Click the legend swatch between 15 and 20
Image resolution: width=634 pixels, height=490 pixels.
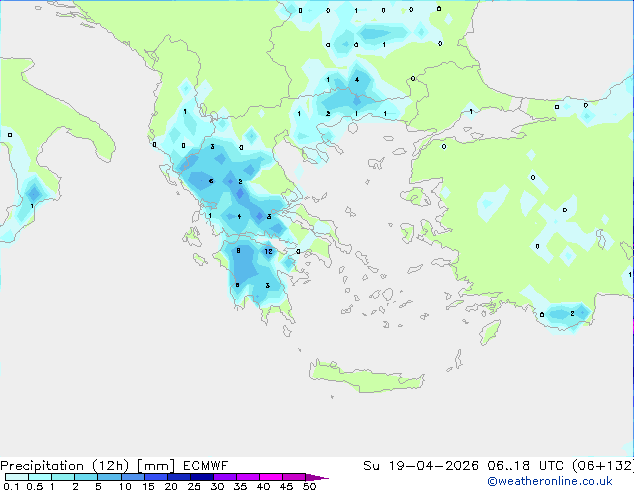[x=155, y=477]
